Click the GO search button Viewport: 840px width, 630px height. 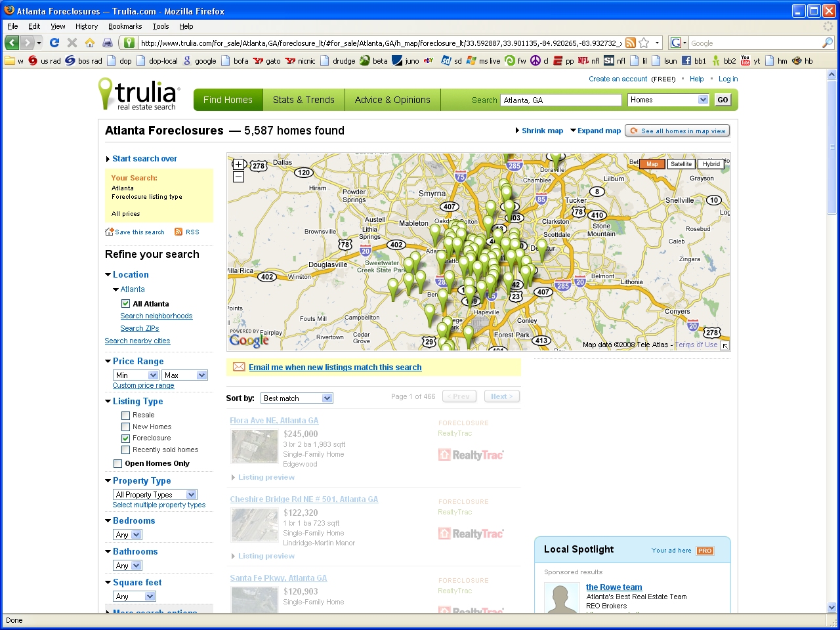point(723,100)
